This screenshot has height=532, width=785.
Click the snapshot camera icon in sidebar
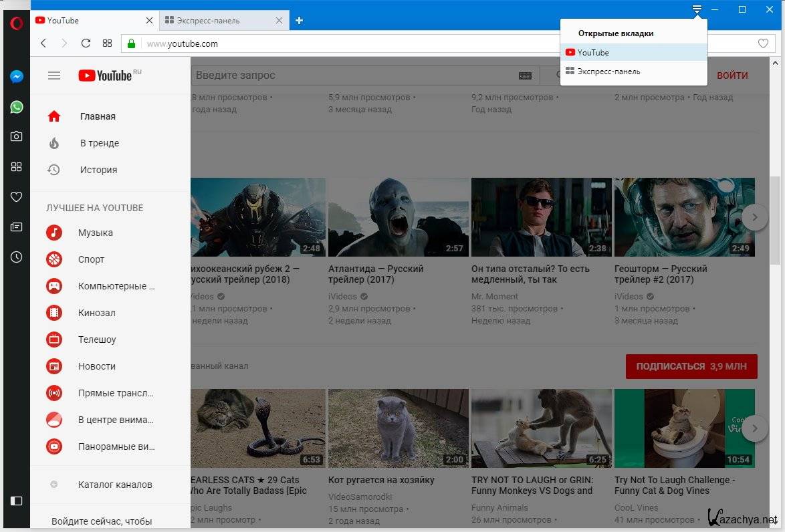pos(17,136)
